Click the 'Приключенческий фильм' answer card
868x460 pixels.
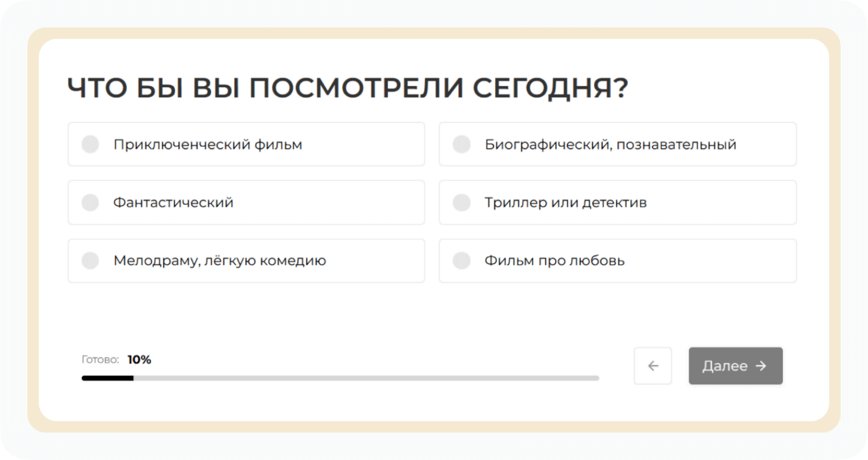click(x=246, y=144)
